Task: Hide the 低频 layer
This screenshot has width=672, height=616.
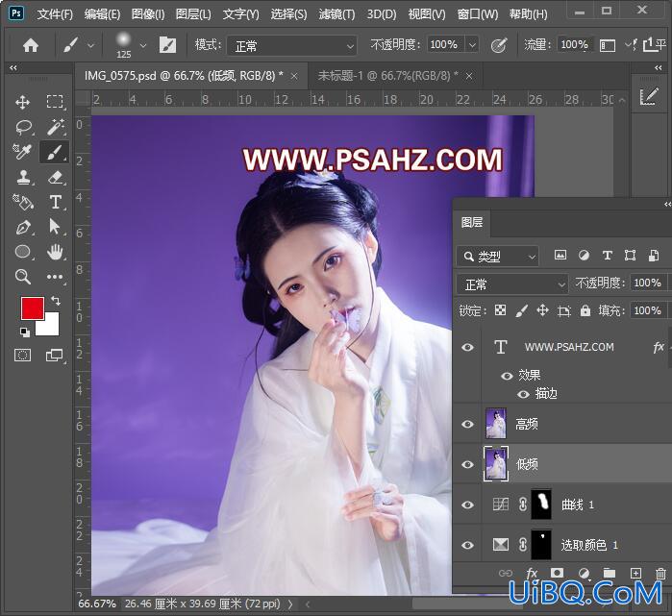Action: (467, 464)
